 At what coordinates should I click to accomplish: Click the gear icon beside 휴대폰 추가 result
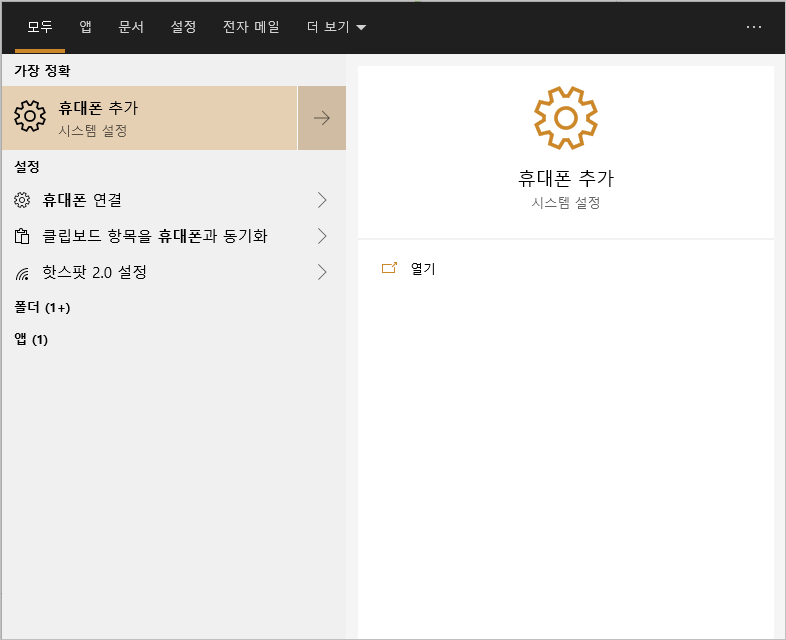click(x=30, y=116)
